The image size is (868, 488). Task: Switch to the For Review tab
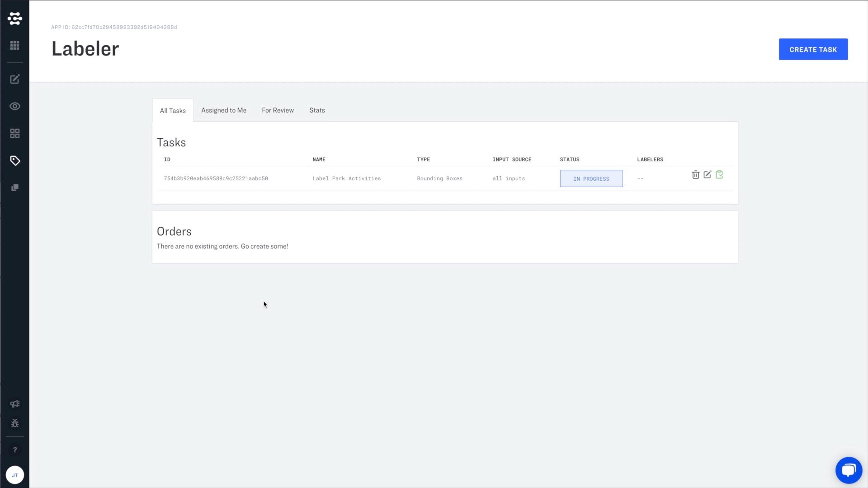(x=278, y=110)
